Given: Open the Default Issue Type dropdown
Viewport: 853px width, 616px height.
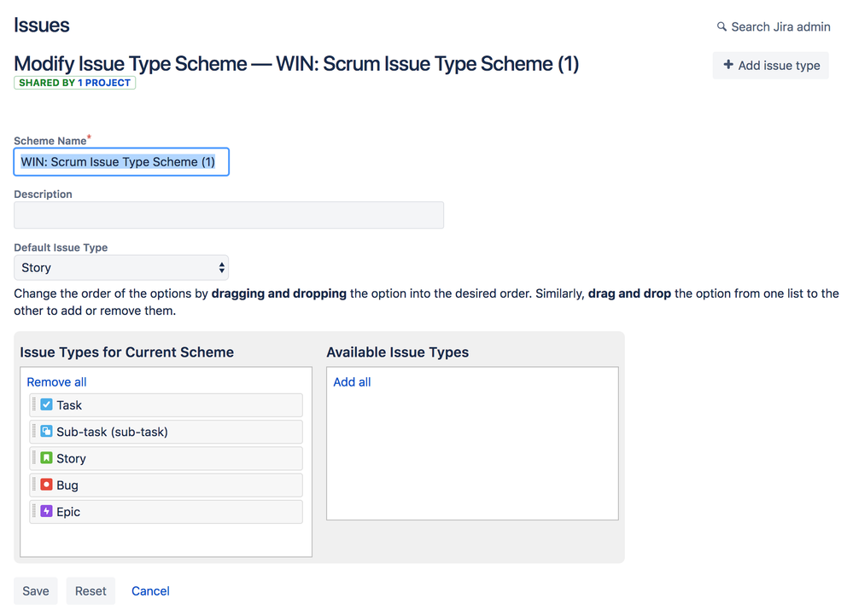Looking at the screenshot, I should pyautogui.click(x=121, y=268).
